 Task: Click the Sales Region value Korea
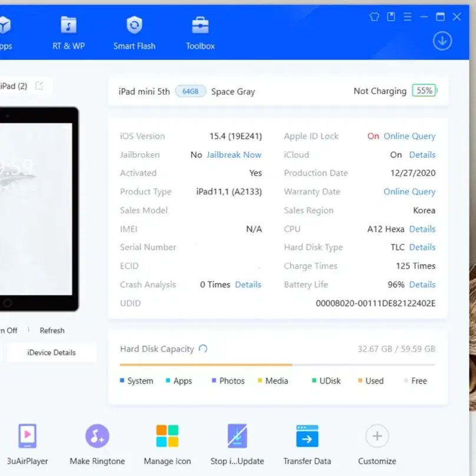click(x=424, y=210)
